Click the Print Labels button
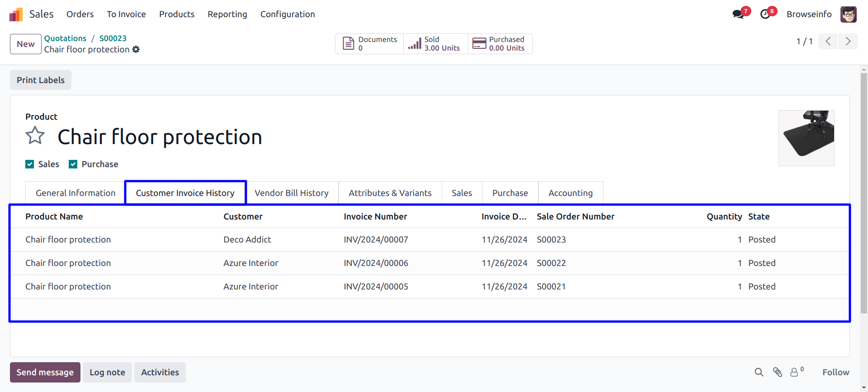 tap(41, 80)
